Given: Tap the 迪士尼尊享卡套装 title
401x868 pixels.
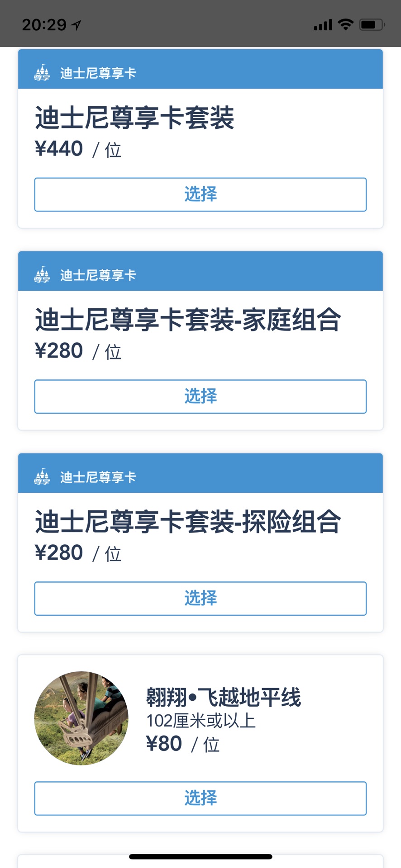Looking at the screenshot, I should coord(134,118).
